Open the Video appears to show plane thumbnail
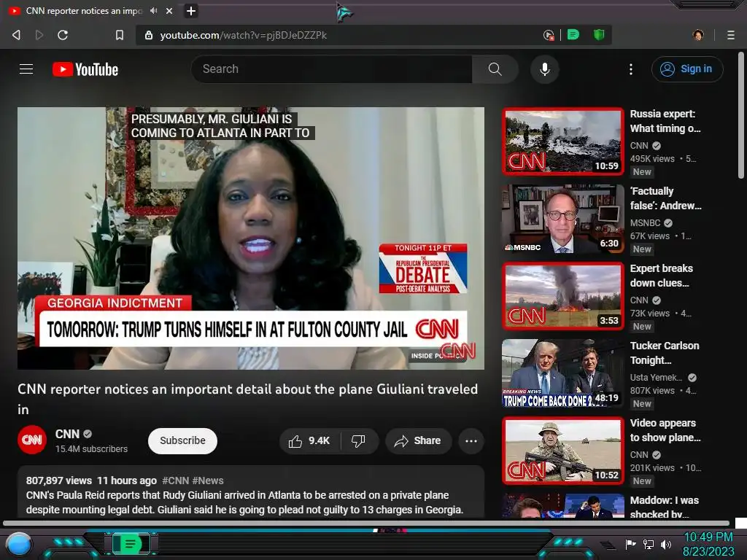Screen dimensions: 747x560 [x=562, y=451]
